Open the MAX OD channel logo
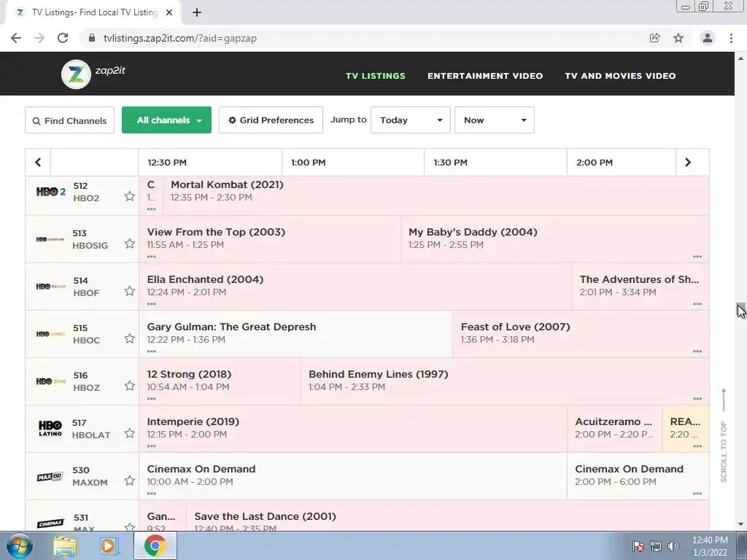Viewport: 747px width, 560px height. (x=50, y=477)
